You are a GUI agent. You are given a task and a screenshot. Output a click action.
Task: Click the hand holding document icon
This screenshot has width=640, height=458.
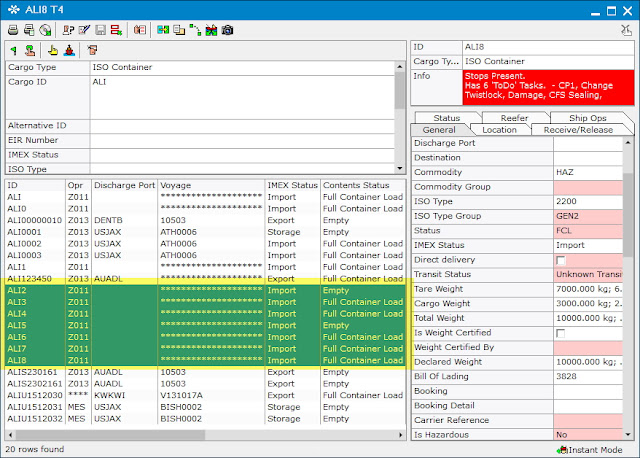[x=140, y=30]
